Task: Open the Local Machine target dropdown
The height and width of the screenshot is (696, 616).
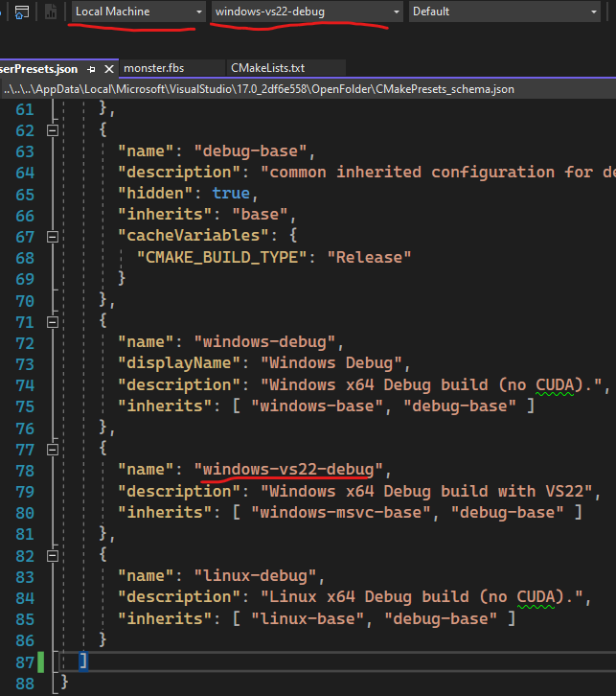Action: coord(138,12)
